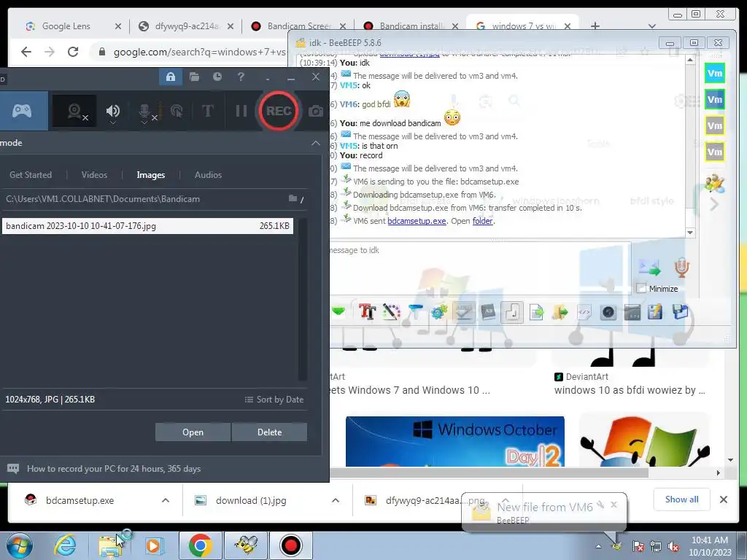The height and width of the screenshot is (560, 747).
Task: Select first cyan Vm user avatar in BeeBEEP
Action: pyautogui.click(x=715, y=74)
